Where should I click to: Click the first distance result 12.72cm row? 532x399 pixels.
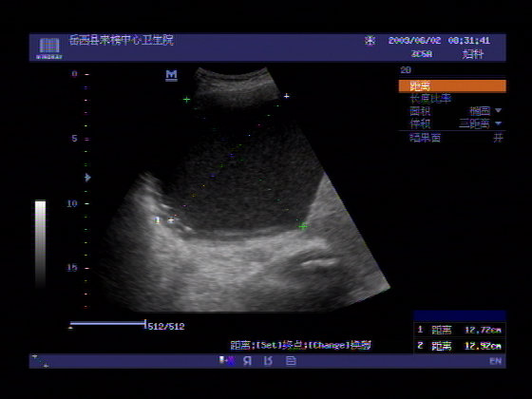(x=460, y=330)
